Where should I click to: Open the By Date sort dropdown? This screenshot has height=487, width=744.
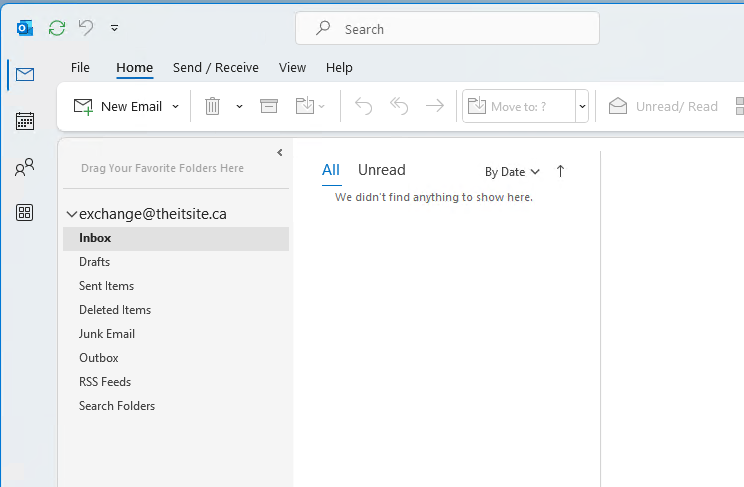coord(512,172)
